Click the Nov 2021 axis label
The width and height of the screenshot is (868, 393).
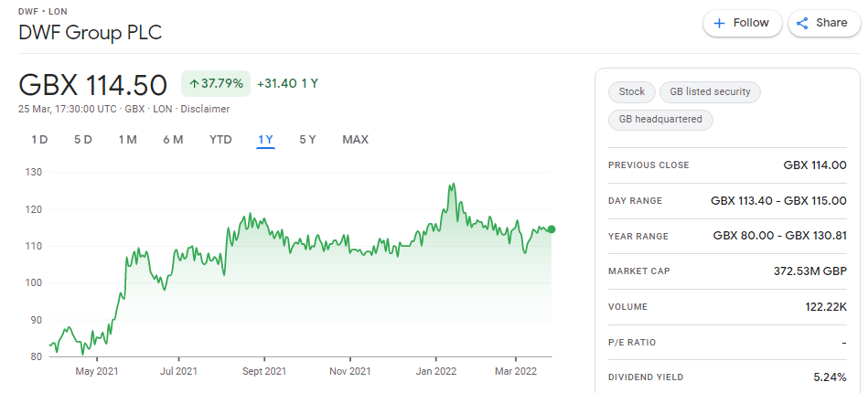(350, 371)
